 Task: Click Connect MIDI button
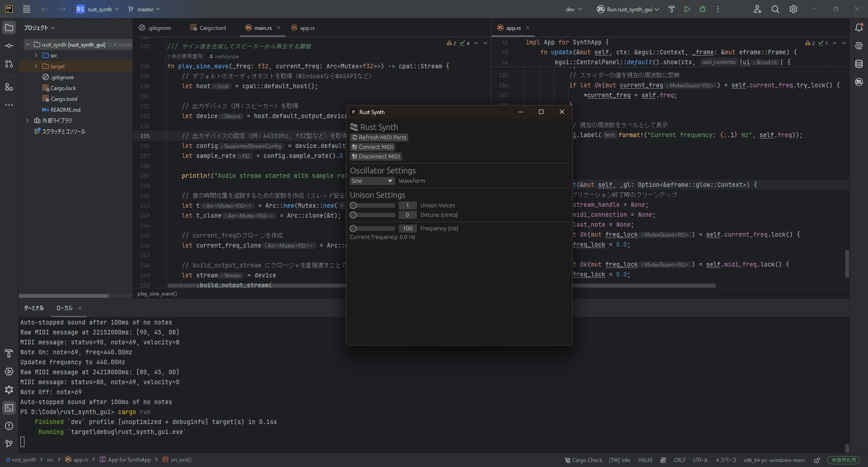point(373,147)
